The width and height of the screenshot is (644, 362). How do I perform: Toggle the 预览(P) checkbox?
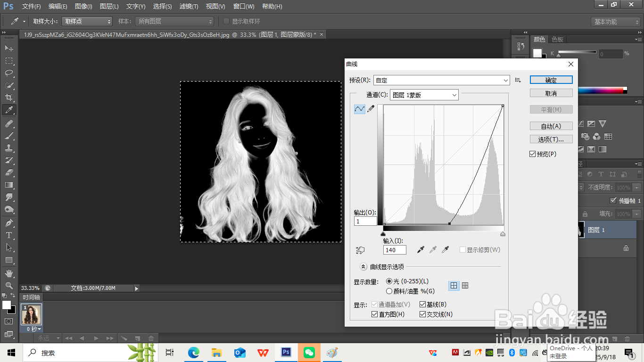(x=533, y=154)
